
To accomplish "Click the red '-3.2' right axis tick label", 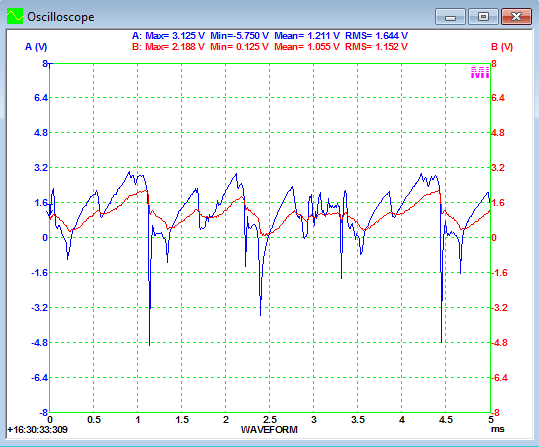I will 499,308.
